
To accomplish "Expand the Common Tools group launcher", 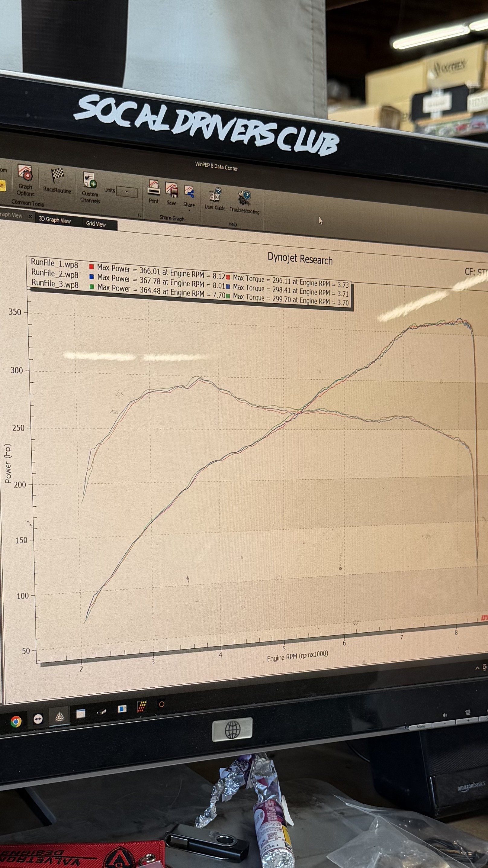I will (x=140, y=215).
